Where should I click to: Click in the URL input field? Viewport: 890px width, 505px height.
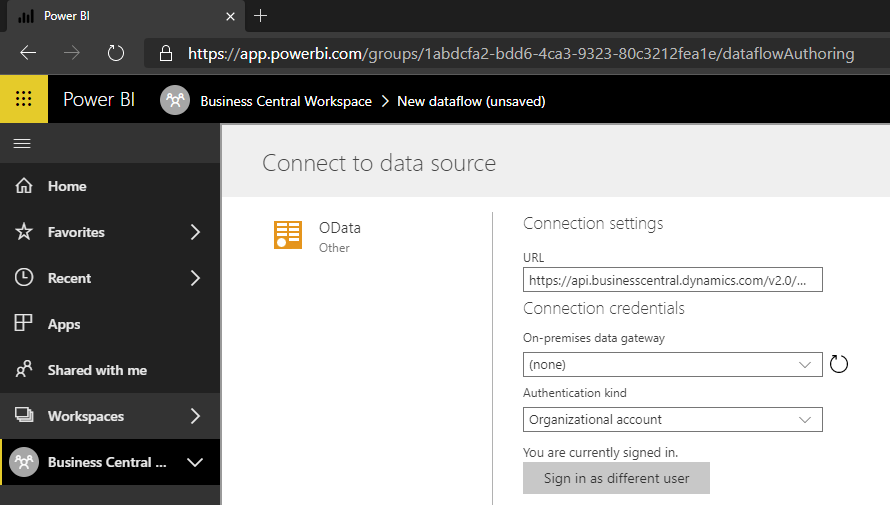pos(673,280)
